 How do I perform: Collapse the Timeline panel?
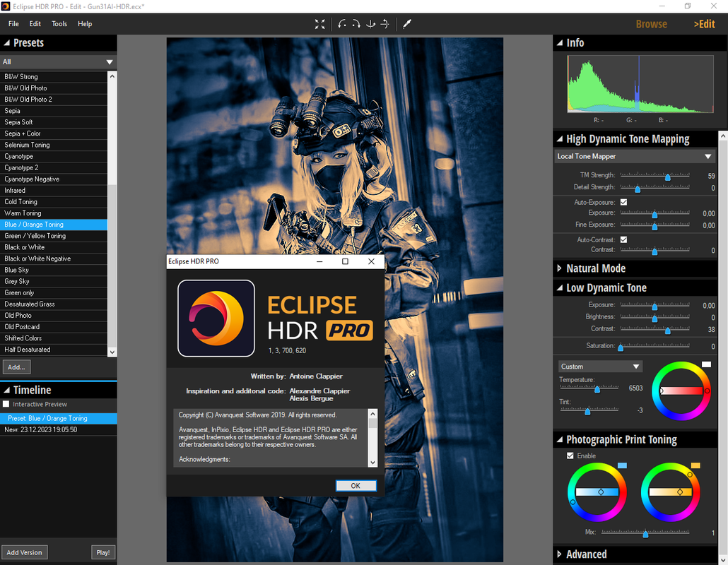[7, 390]
